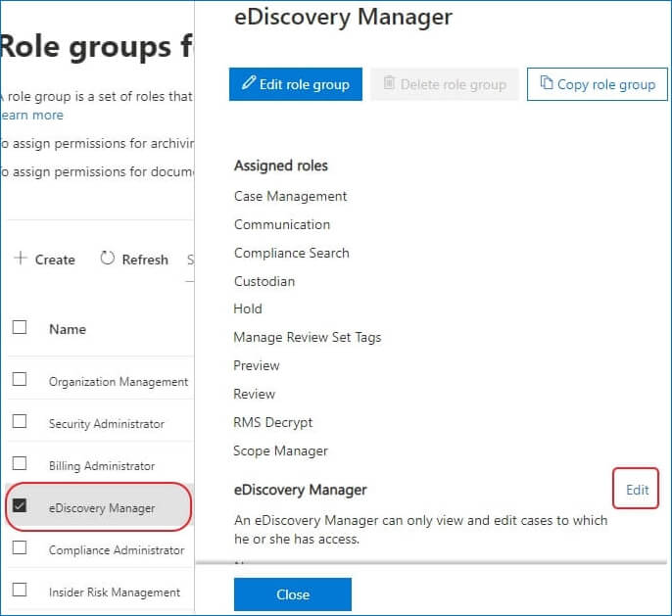Click the pencil icon on Edit role group
The image size is (672, 616).
tap(248, 82)
